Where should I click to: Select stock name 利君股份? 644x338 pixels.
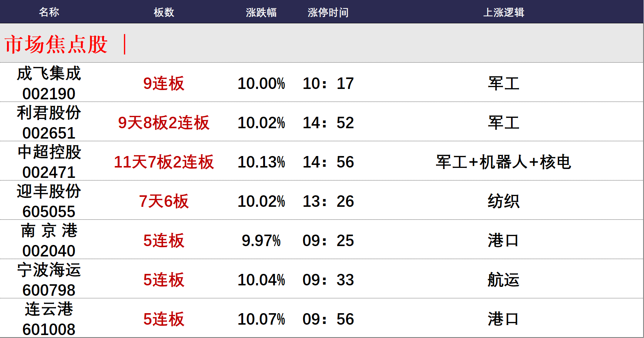pos(49,113)
